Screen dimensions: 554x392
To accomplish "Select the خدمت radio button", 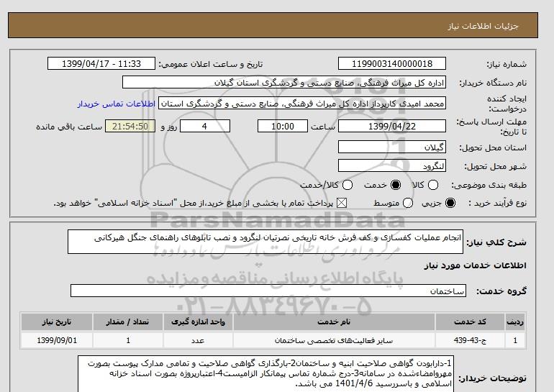I will 396,185.
